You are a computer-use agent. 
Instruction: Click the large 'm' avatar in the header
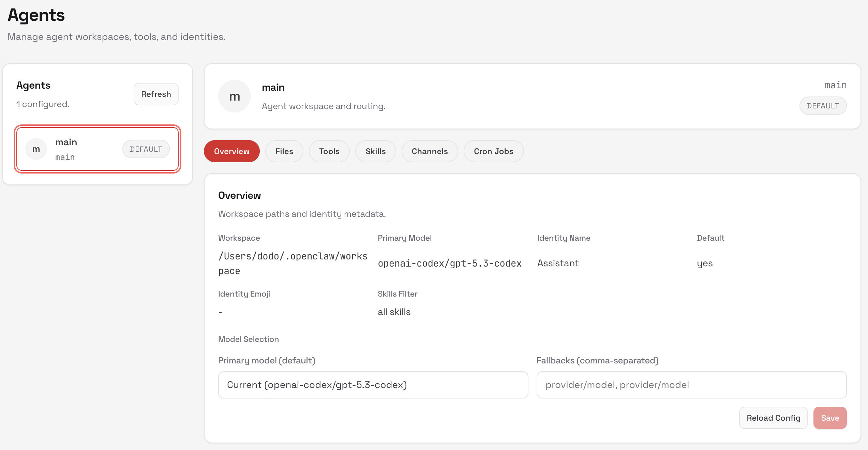[234, 96]
